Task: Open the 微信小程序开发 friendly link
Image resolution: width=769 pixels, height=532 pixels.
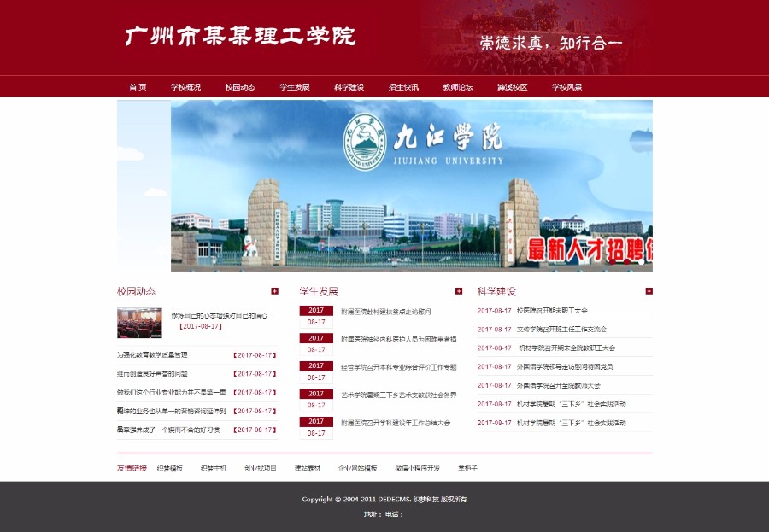Action: coord(417,468)
